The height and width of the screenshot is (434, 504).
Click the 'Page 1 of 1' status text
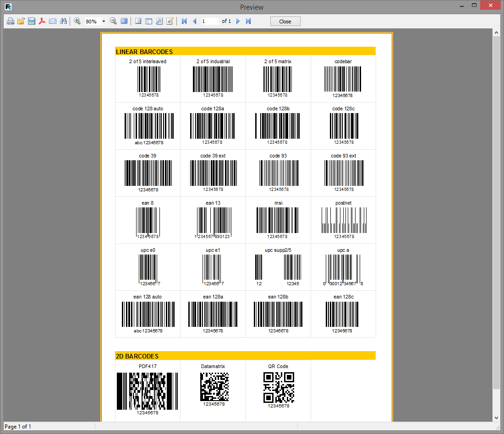pos(18,427)
